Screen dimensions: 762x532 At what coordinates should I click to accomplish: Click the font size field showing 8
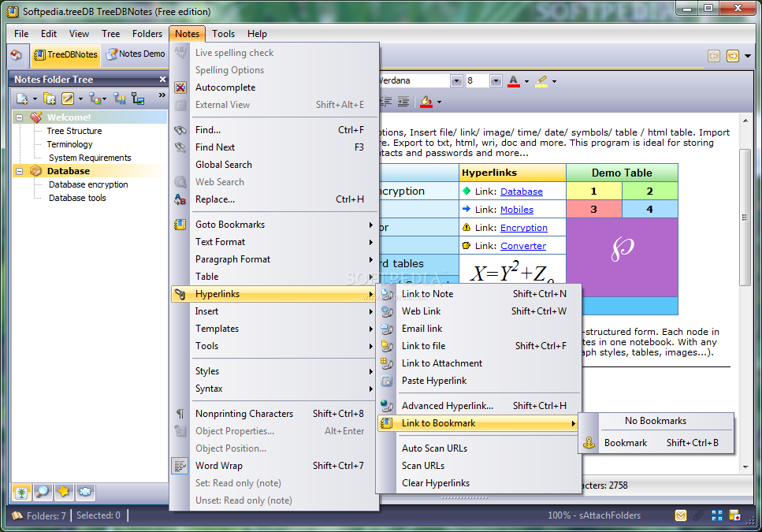[478, 80]
